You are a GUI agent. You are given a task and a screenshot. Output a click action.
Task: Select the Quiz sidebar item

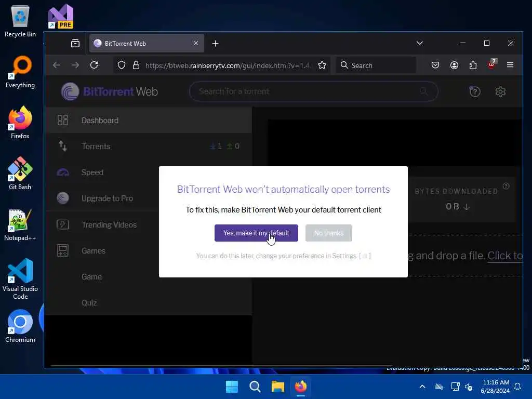pos(89,303)
